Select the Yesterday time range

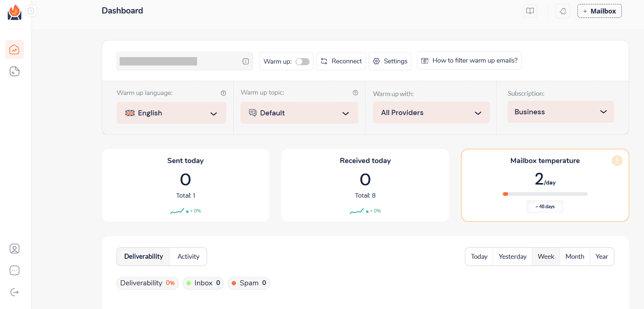pos(512,257)
